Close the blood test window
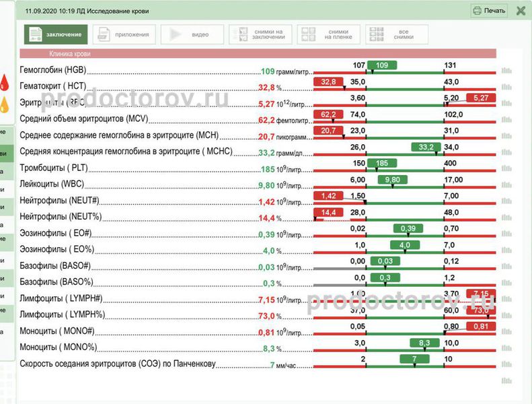The image size is (532, 404). pos(521,11)
